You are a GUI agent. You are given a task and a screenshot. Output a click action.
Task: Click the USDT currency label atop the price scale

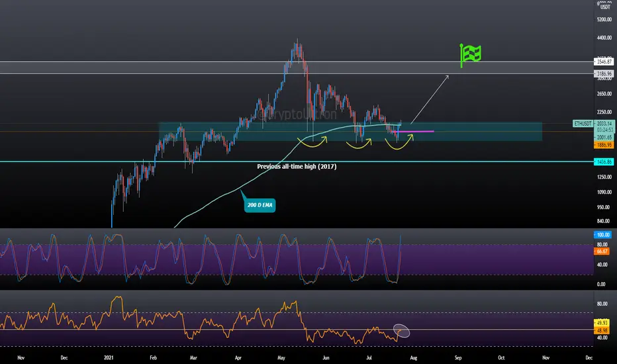coord(605,7)
